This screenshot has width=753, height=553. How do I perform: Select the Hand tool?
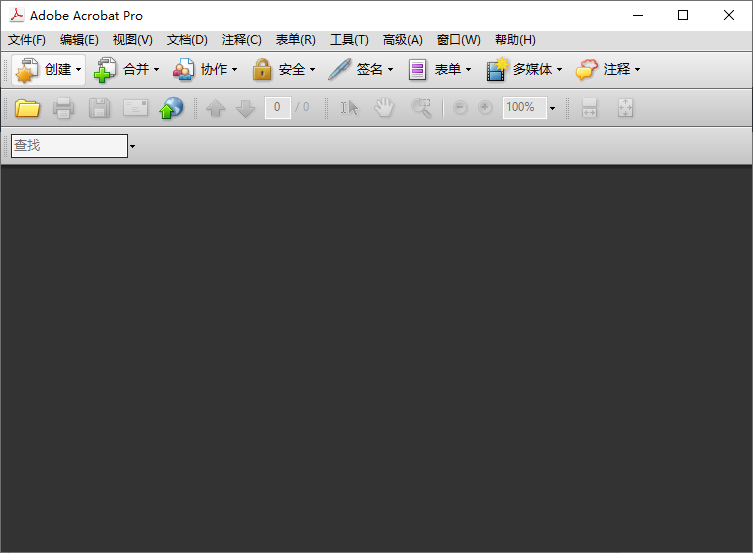coord(385,108)
